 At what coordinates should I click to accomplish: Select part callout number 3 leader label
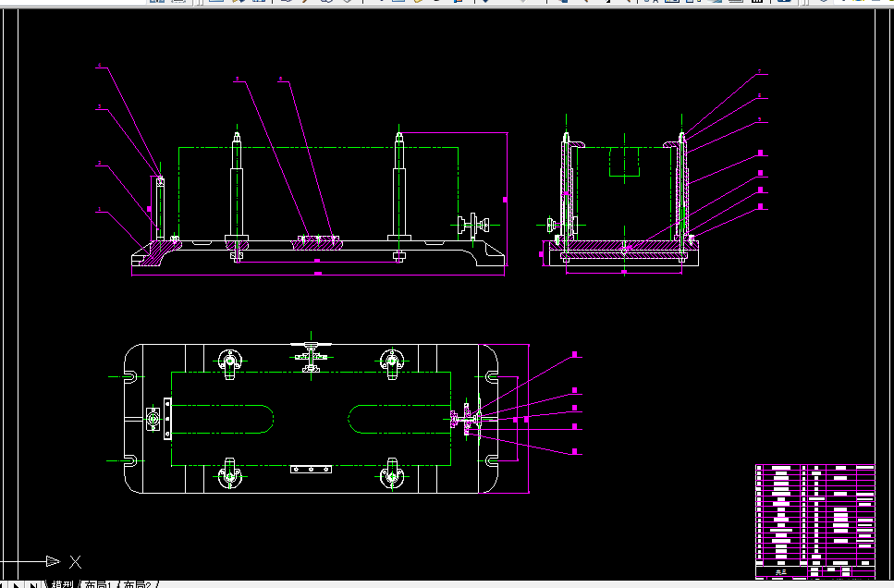[100, 106]
